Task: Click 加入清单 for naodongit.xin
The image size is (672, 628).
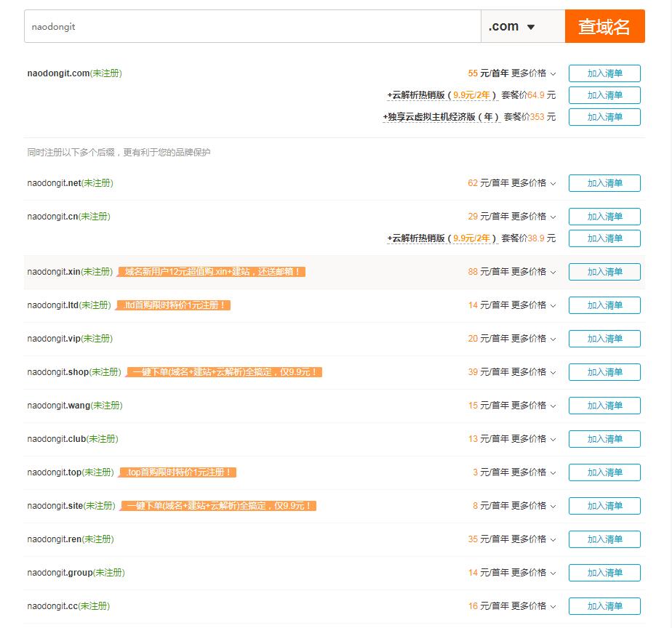Action: click(604, 271)
